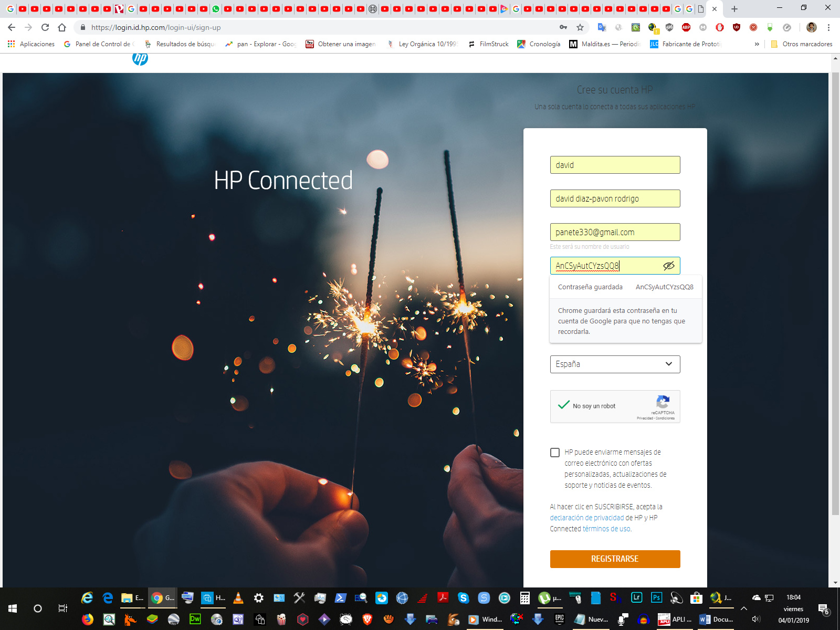
Task: Open the Google Translate extension
Action: coord(602,27)
